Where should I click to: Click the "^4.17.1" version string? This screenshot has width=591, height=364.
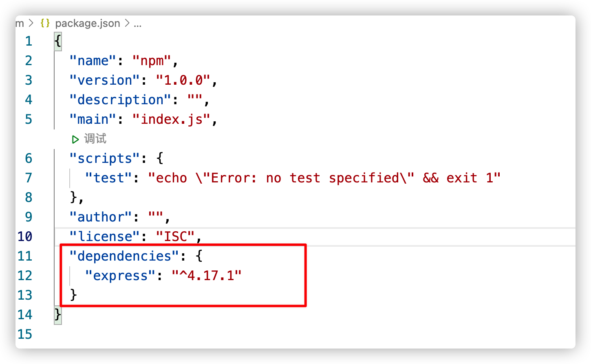(x=206, y=276)
